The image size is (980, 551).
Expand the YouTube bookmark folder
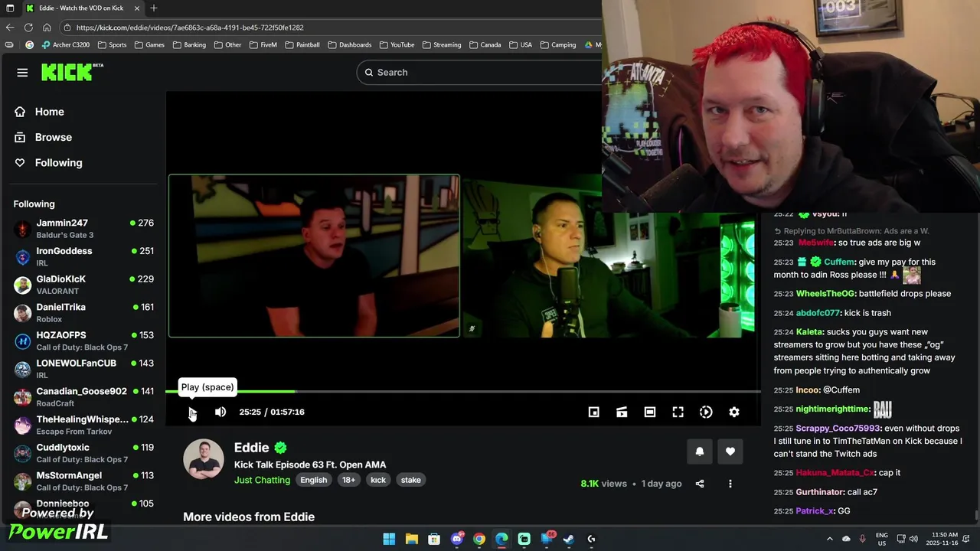(x=397, y=45)
